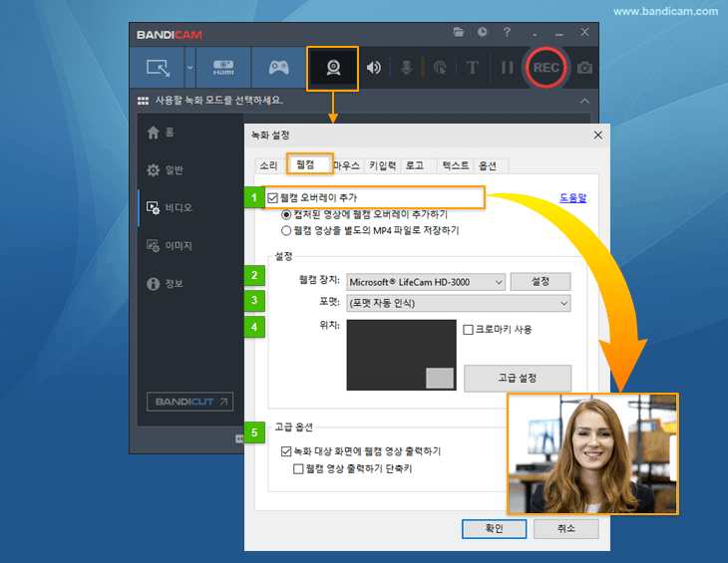
Task: Select the game recording mode icon
Action: (x=277, y=68)
